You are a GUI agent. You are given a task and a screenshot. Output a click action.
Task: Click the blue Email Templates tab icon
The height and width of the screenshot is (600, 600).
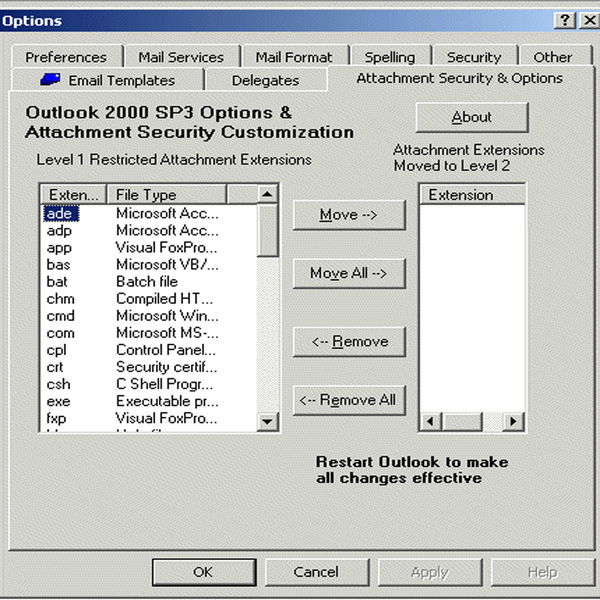tap(51, 79)
